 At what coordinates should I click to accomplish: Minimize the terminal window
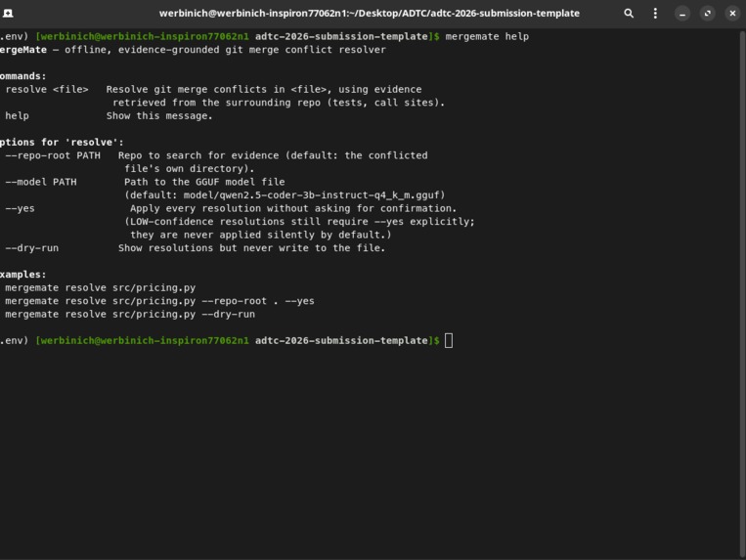[x=682, y=14]
